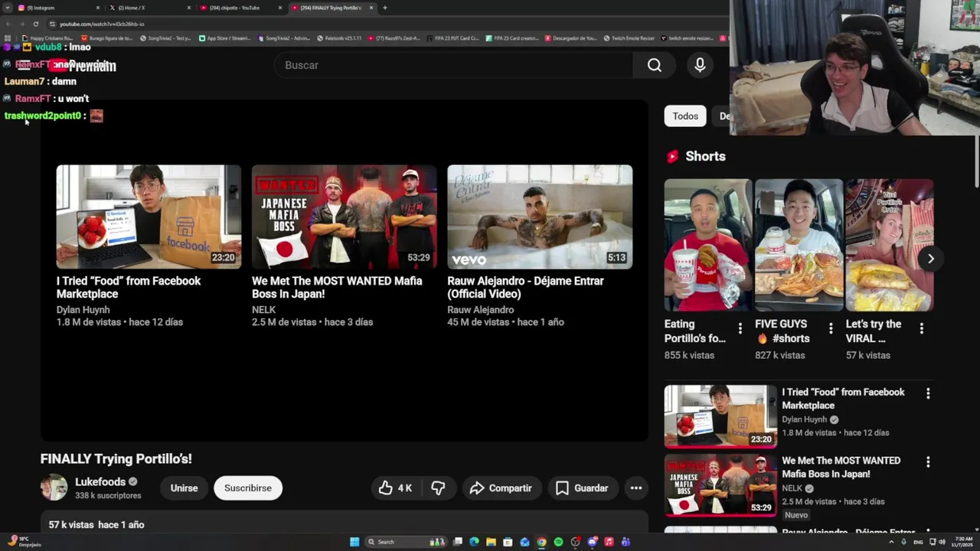
Task: Click the ENG language indicator
Action: pyautogui.click(x=919, y=542)
